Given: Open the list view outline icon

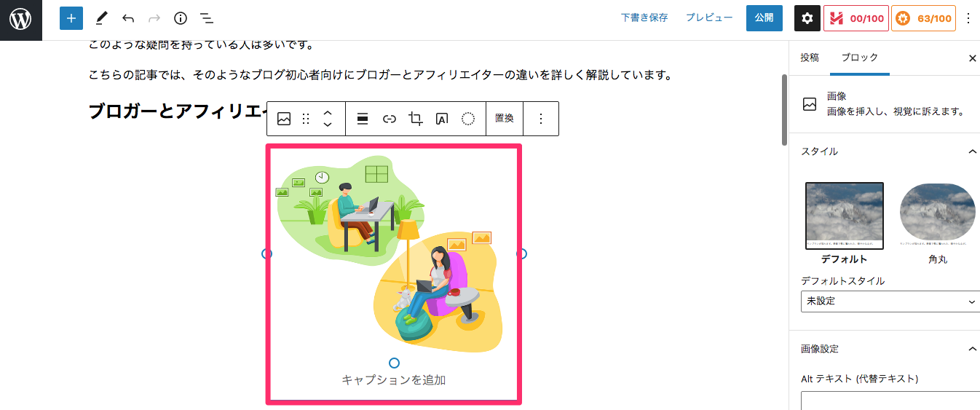Looking at the screenshot, I should [207, 18].
